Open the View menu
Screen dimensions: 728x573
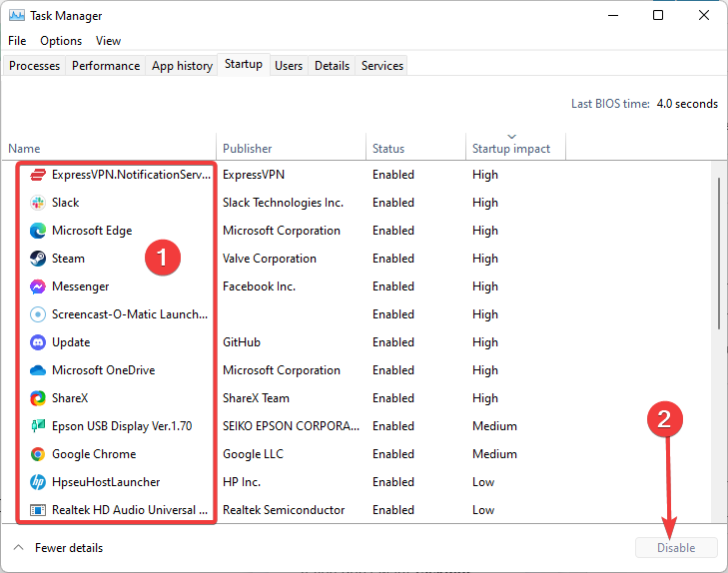pos(108,41)
